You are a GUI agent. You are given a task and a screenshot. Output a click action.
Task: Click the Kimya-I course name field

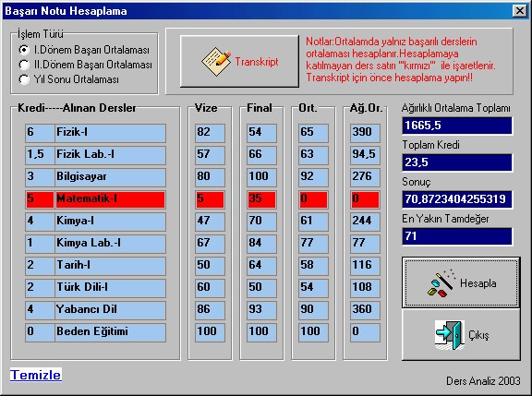(110, 222)
